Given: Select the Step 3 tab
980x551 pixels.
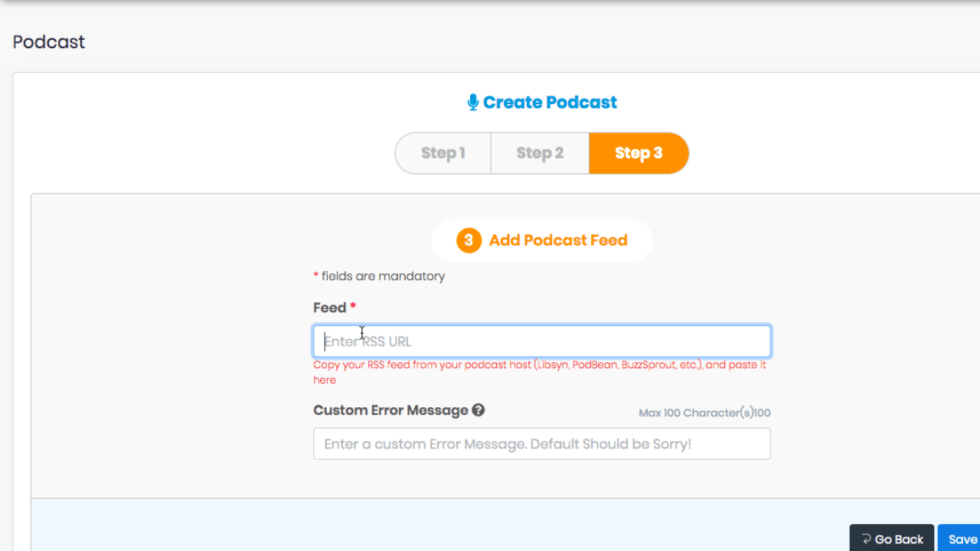Looking at the screenshot, I should click(x=639, y=153).
